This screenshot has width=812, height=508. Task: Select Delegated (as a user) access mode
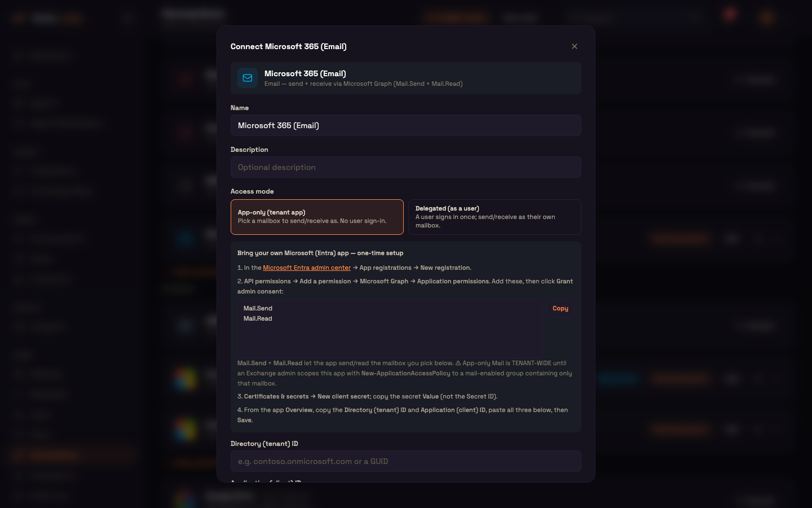[x=495, y=217]
